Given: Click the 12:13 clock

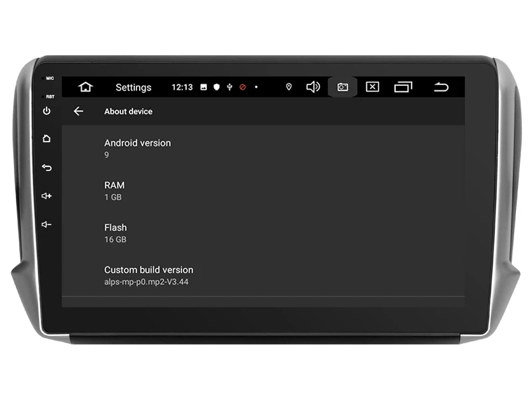Looking at the screenshot, I should click(182, 87).
